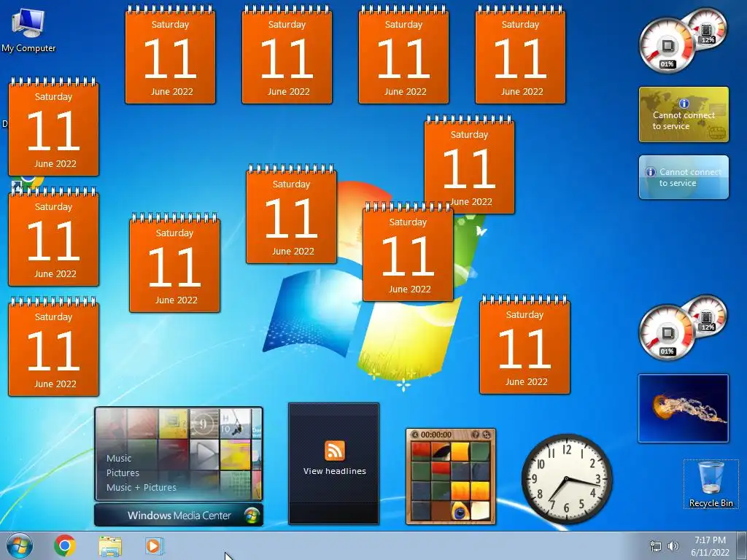The image size is (747, 560).
Task: Click the peacock-eye tile in puzzle gadget
Action: point(460,511)
